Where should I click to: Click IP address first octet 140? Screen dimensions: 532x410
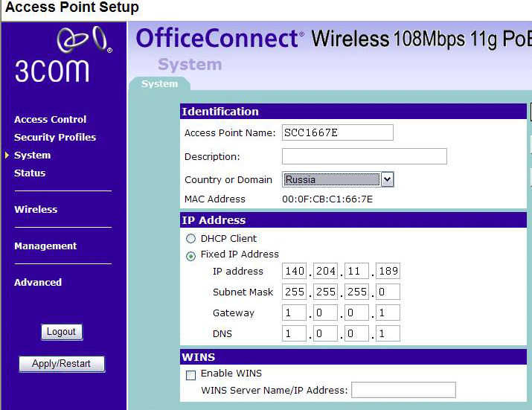pos(294,271)
